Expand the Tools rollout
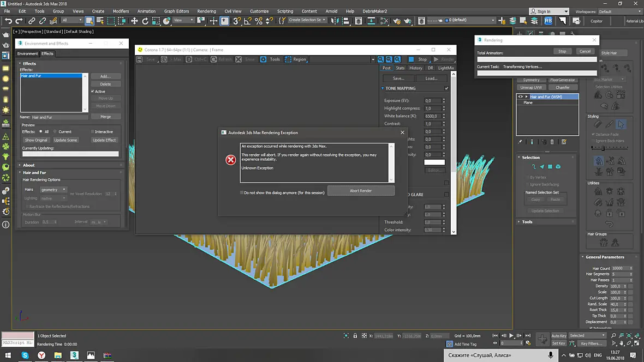The width and height of the screenshot is (644, 362). pyautogui.click(x=527, y=222)
